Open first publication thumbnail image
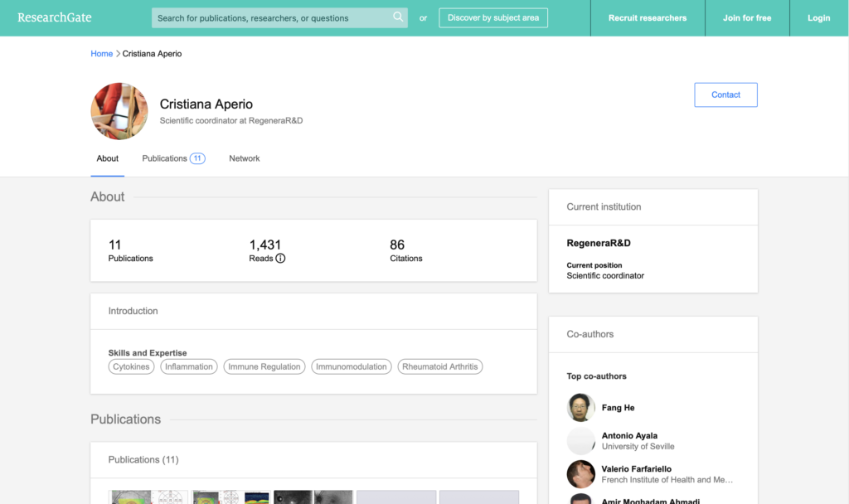The image size is (849, 504). [148, 497]
